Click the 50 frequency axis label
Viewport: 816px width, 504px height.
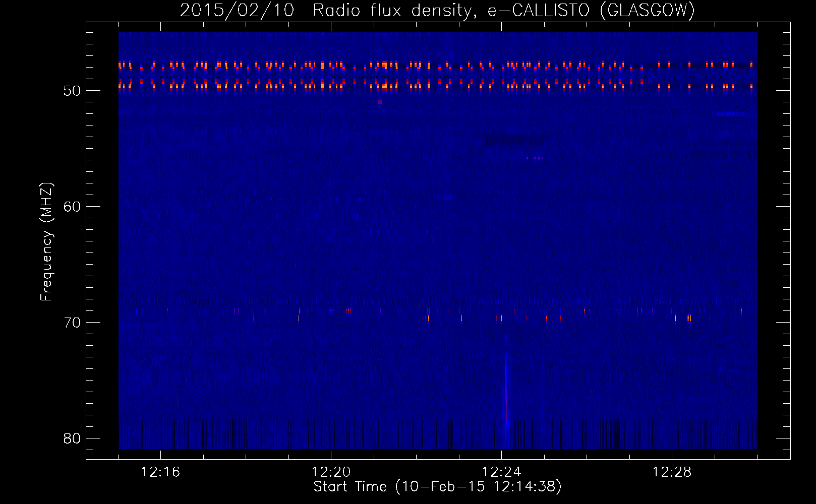[x=72, y=91]
